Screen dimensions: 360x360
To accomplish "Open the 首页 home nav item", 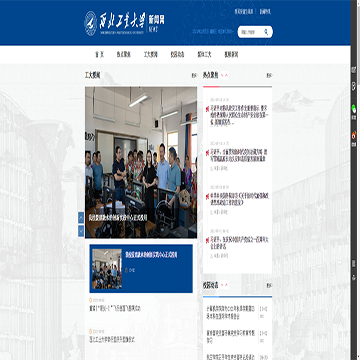I will coord(99,55).
